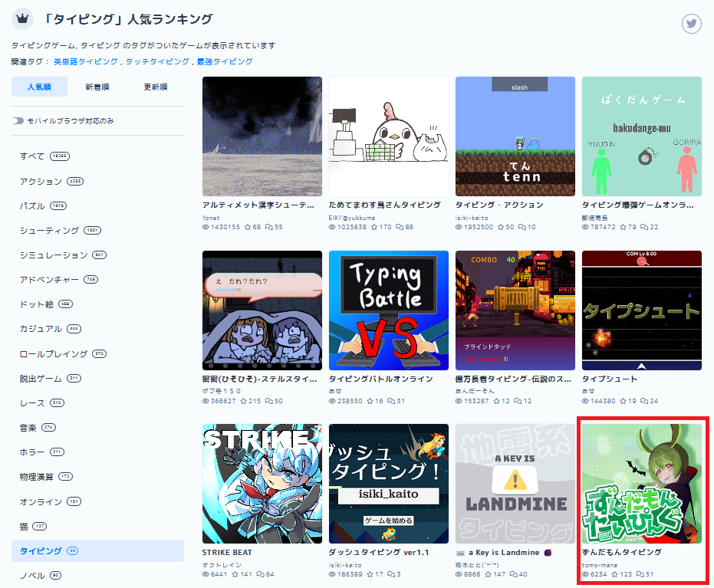Select the タイピング category
Screen dimensions: 714x588
pos(97,550)
